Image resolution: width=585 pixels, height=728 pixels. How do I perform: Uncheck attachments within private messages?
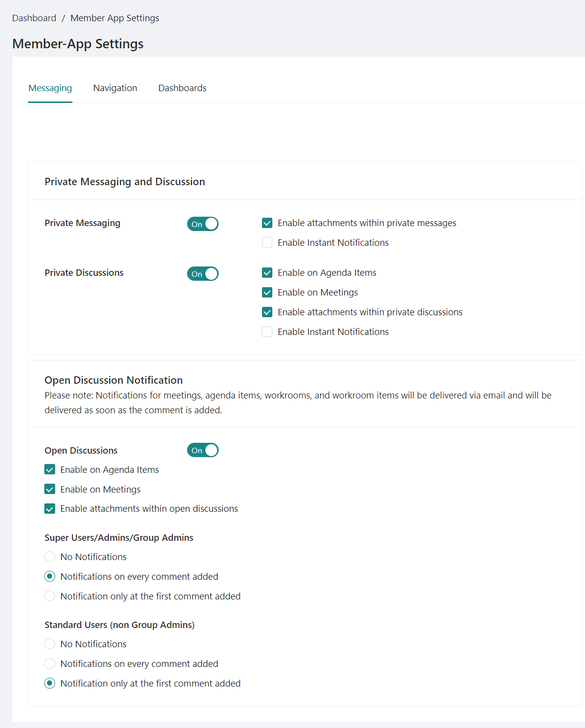tap(267, 223)
